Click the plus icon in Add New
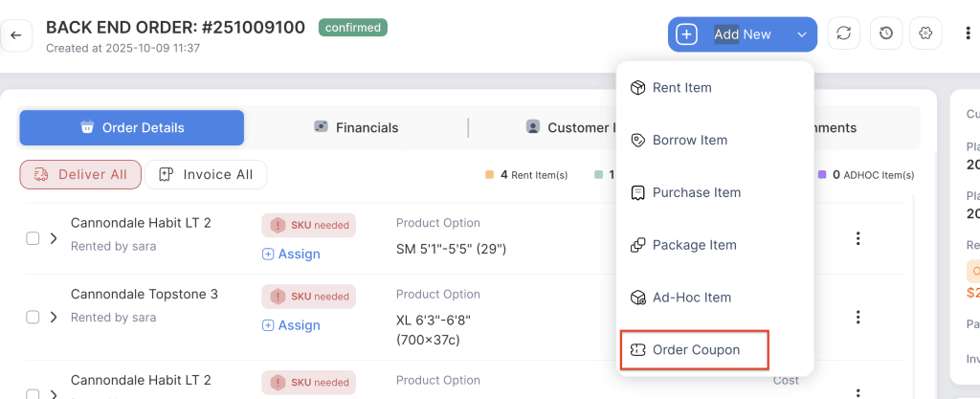Screen dimensions: 980x399 tap(687, 34)
